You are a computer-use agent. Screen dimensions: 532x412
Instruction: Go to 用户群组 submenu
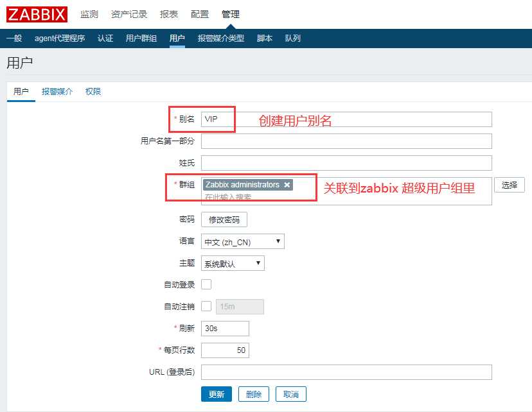coord(141,39)
